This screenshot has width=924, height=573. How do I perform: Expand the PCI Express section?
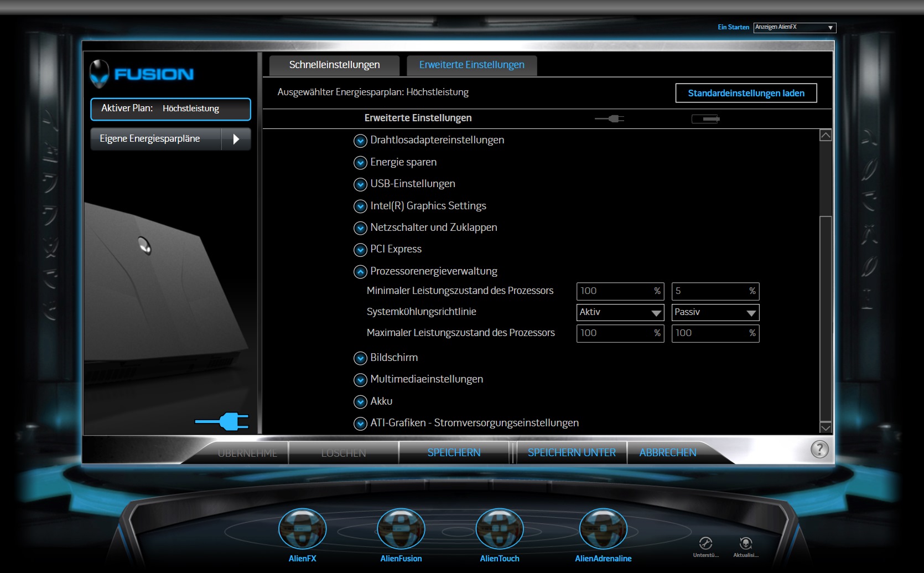point(360,250)
